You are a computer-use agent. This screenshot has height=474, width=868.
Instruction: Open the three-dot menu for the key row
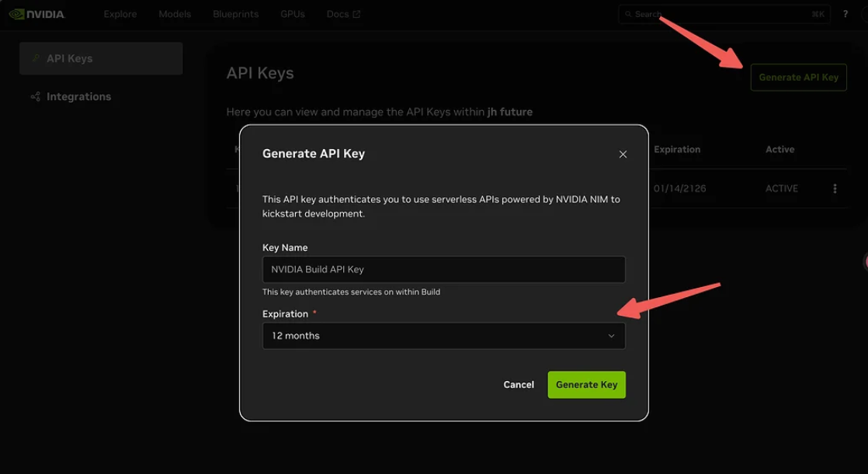(835, 189)
